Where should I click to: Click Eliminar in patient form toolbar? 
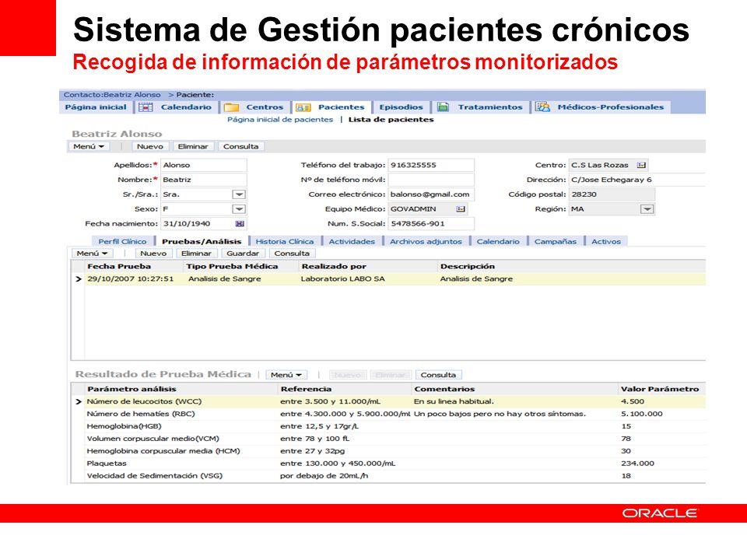193,147
